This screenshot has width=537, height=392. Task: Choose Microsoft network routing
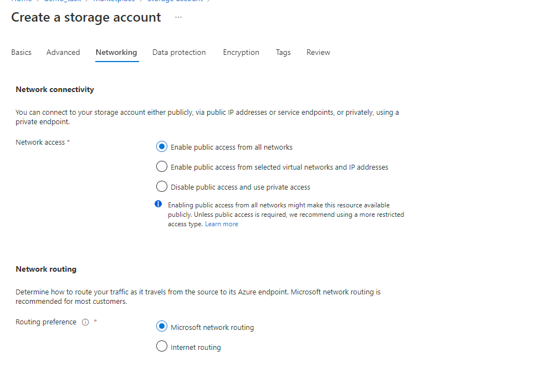(162, 327)
